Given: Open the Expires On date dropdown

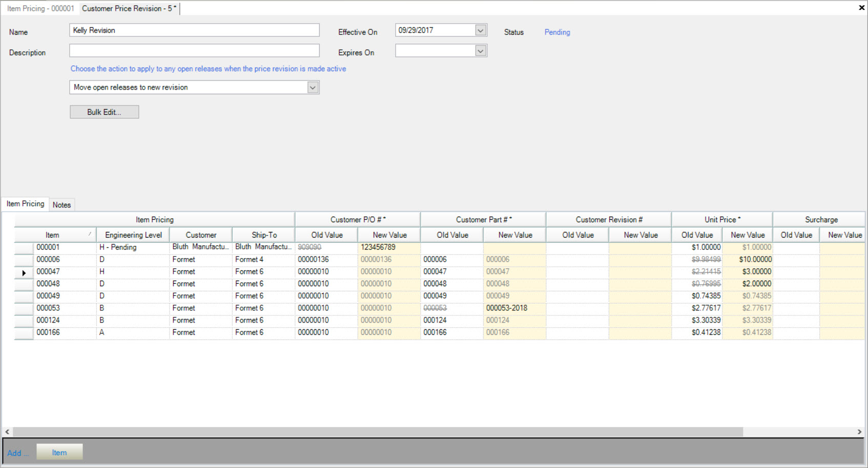Looking at the screenshot, I should point(480,51).
